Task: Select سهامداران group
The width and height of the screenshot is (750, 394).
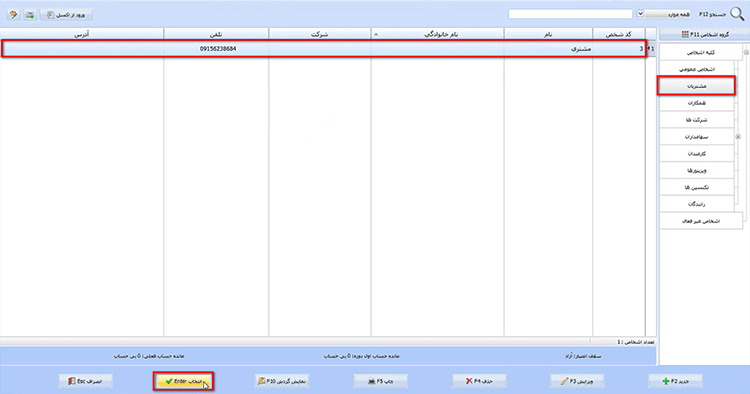Action: (x=697, y=137)
